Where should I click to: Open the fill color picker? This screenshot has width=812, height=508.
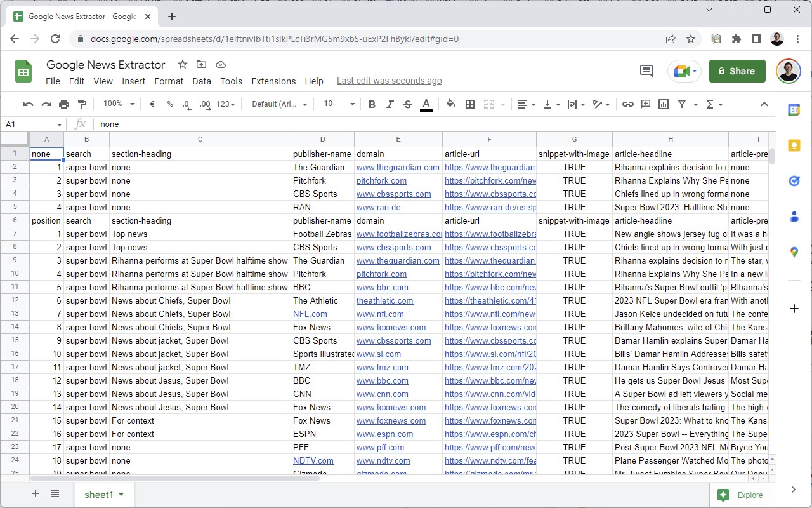(x=451, y=104)
